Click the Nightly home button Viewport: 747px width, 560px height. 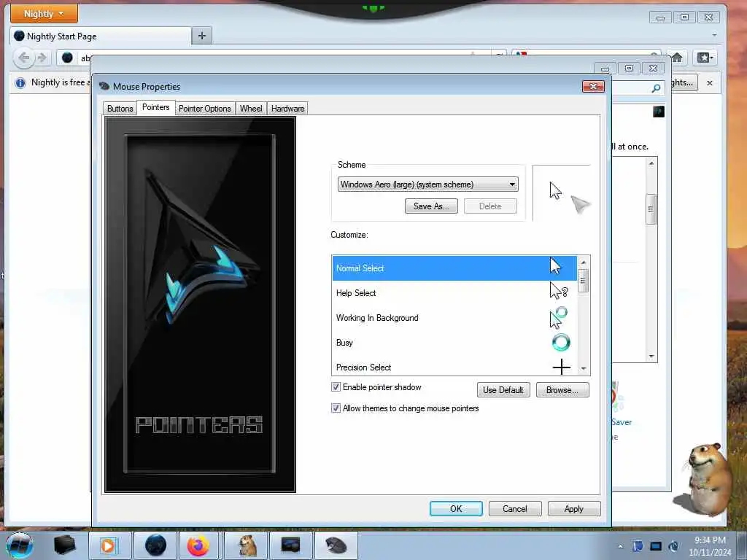(x=677, y=58)
